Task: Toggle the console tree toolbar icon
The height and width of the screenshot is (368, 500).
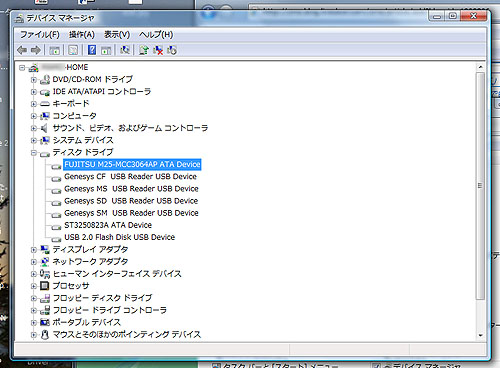Action: pos(54,50)
